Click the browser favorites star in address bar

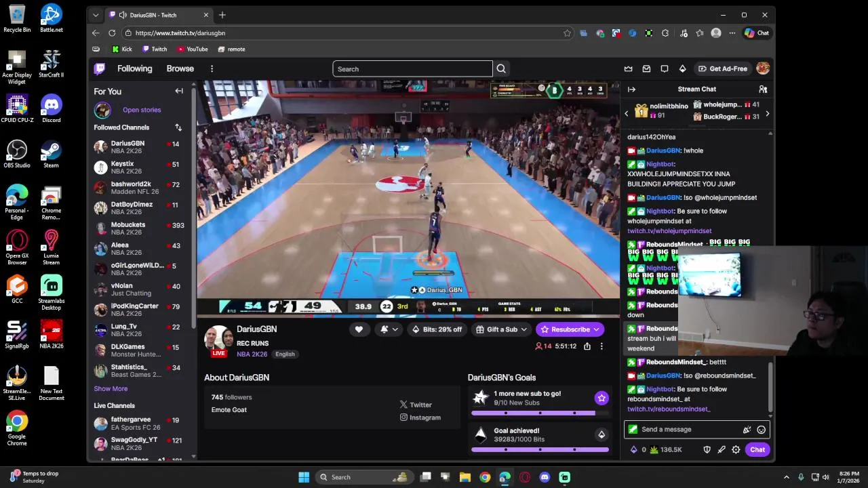567,33
